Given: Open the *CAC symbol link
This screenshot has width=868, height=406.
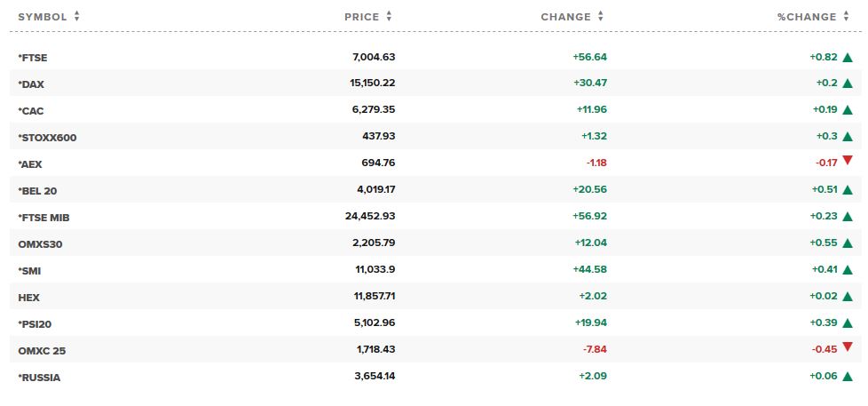Looking at the screenshot, I should point(30,111).
